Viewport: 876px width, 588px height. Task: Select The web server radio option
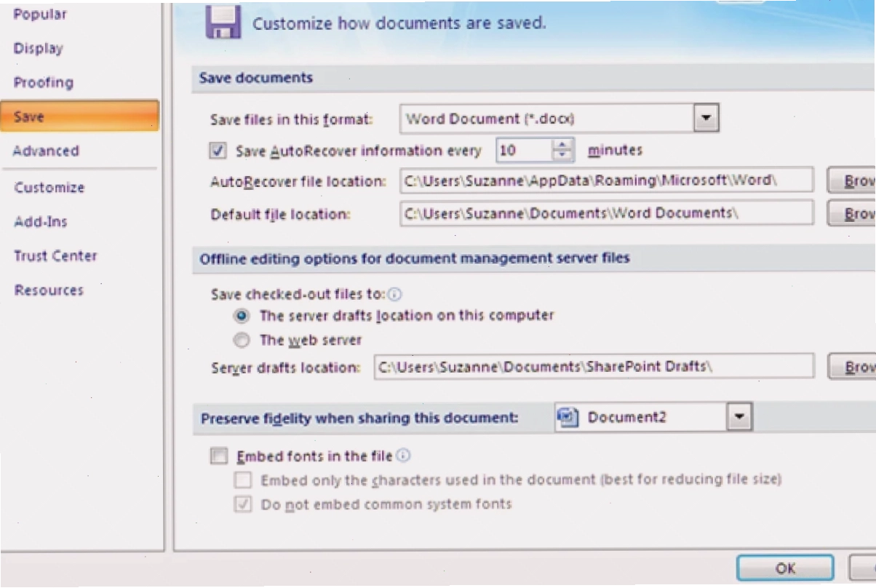click(x=242, y=340)
